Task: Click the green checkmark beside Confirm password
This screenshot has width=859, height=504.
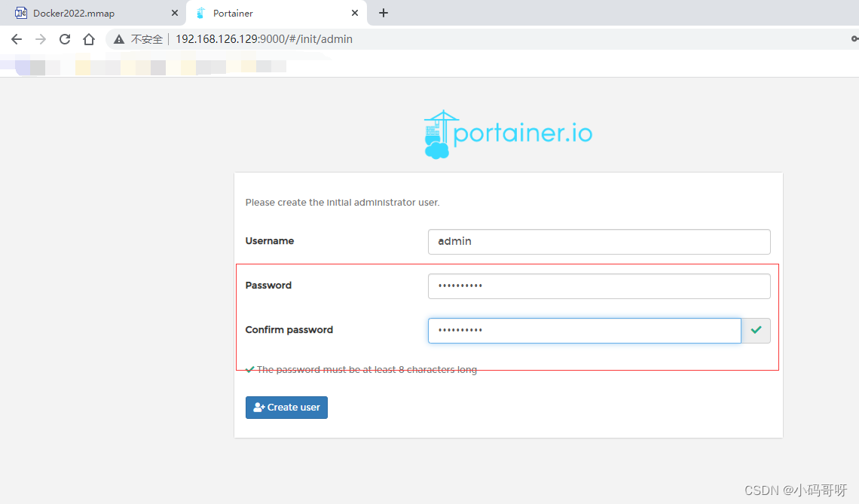Action: coord(756,330)
